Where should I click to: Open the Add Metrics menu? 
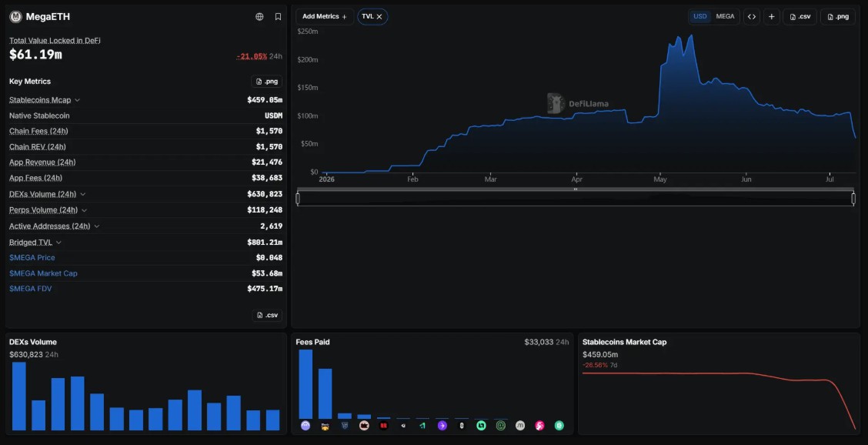point(325,17)
